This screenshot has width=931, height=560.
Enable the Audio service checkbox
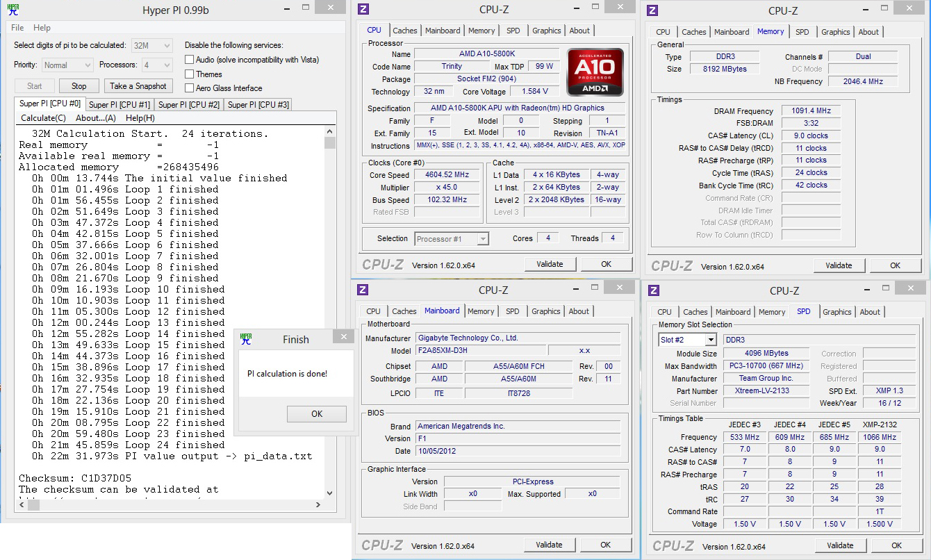189,60
